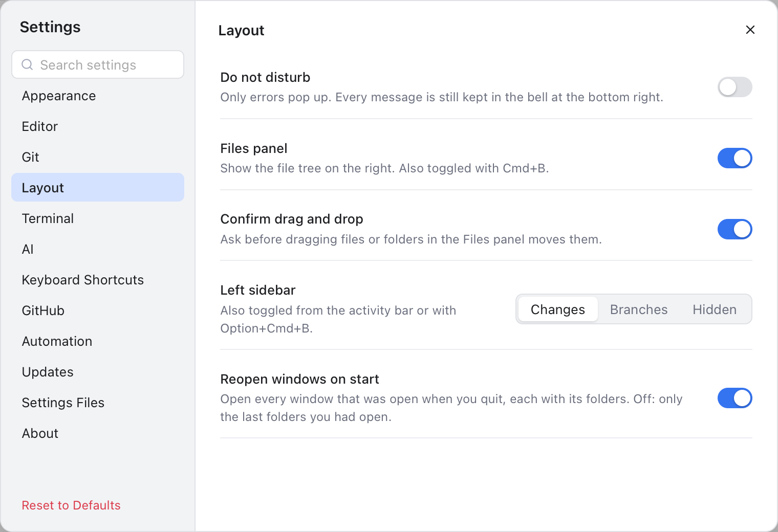Open the AI settings section
Screen dimensions: 778x532
[98, 249]
